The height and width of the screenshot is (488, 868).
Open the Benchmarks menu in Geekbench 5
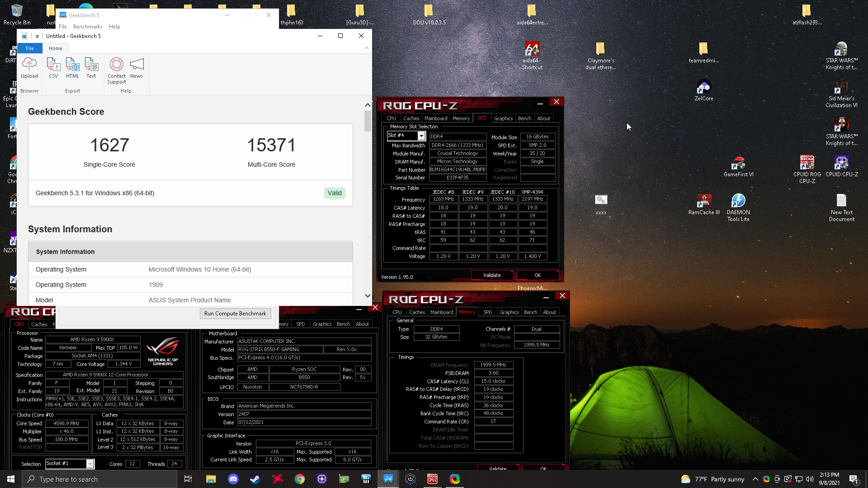tap(88, 27)
